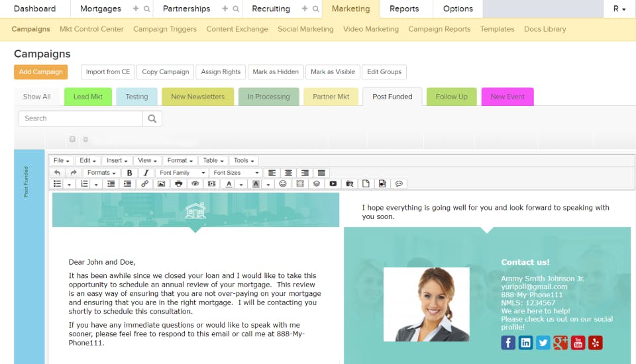Redo the last edit in editor

coord(74,173)
